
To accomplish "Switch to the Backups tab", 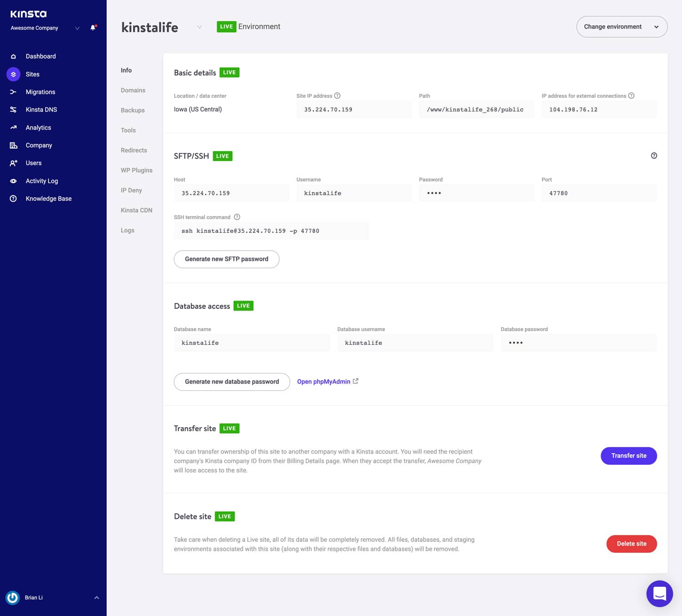I will pos(132,110).
